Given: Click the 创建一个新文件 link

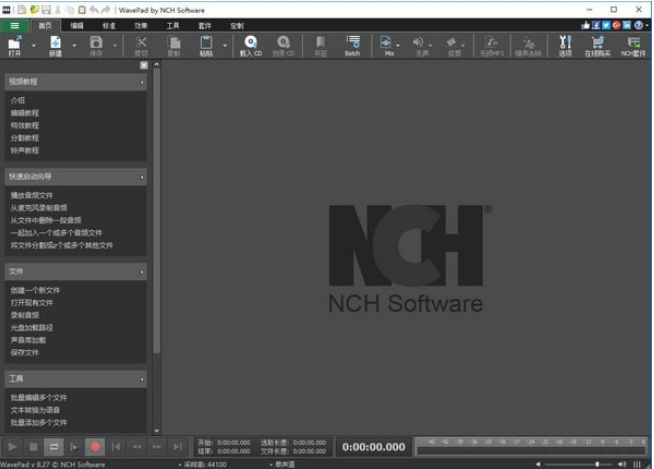Looking at the screenshot, I should [35, 290].
